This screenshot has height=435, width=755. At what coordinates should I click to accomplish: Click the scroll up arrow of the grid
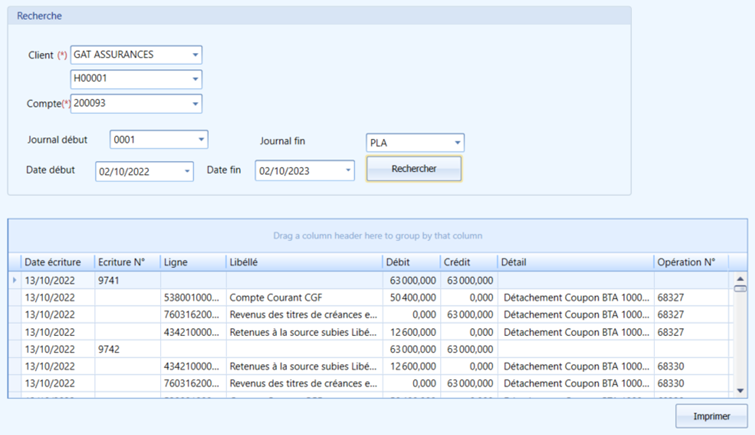(741, 279)
